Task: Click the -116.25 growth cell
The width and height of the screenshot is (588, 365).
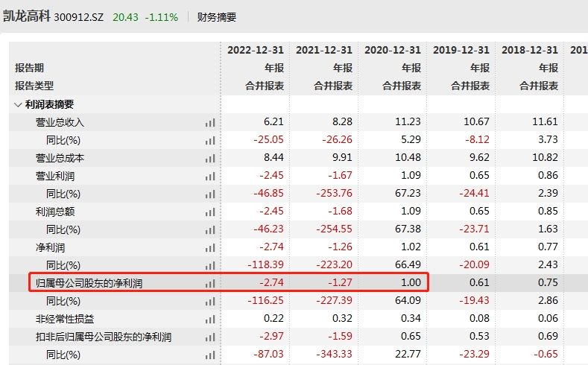Action: click(x=265, y=300)
